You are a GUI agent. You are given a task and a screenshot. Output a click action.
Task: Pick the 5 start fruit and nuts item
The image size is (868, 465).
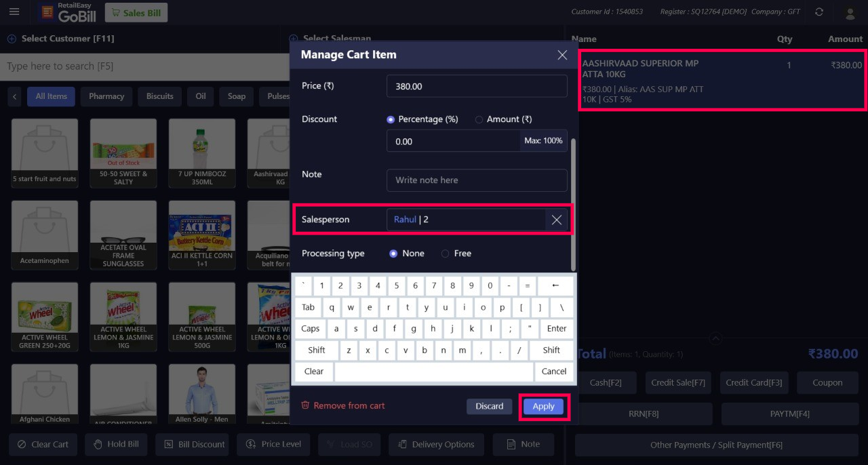(x=45, y=153)
